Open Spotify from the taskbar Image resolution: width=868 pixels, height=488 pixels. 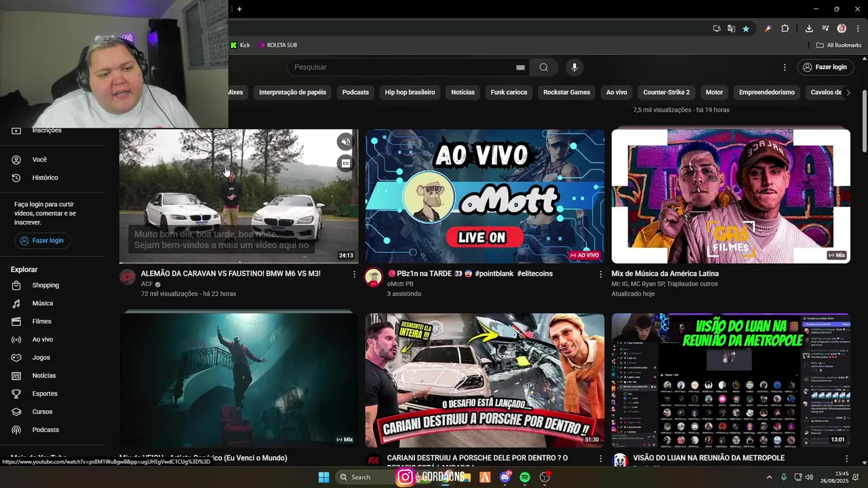(525, 477)
